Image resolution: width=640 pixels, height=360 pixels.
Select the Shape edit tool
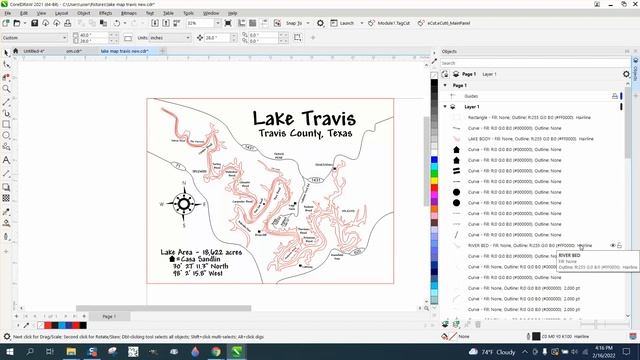[6, 64]
